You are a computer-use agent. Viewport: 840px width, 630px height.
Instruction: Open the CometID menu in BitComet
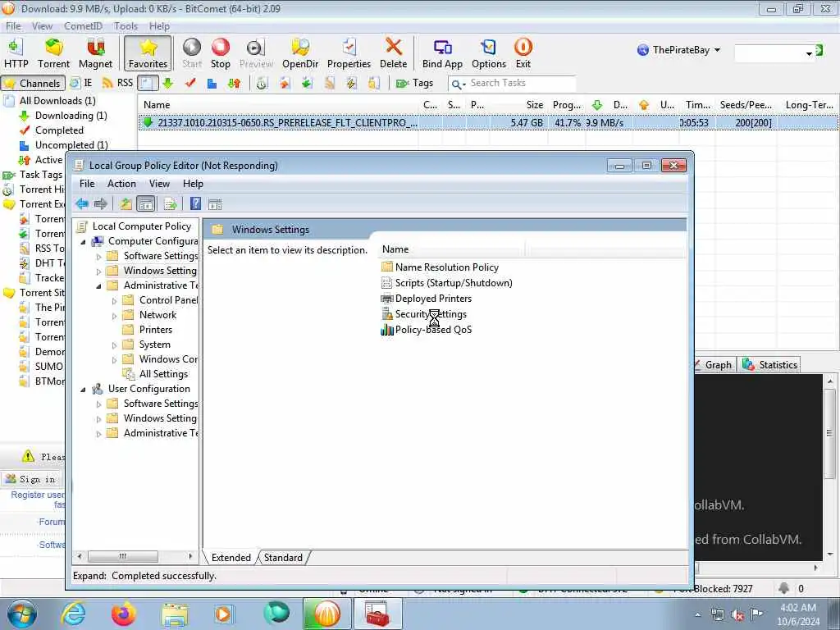pos(83,25)
